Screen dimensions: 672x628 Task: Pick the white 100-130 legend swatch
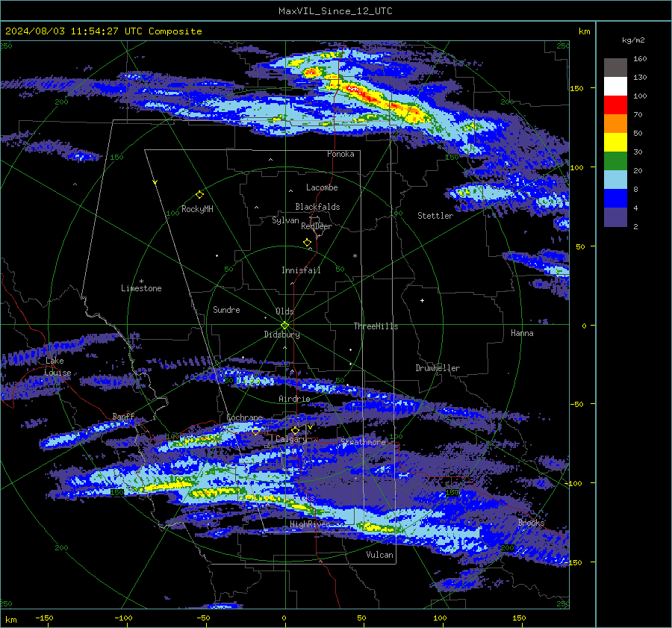(x=615, y=86)
